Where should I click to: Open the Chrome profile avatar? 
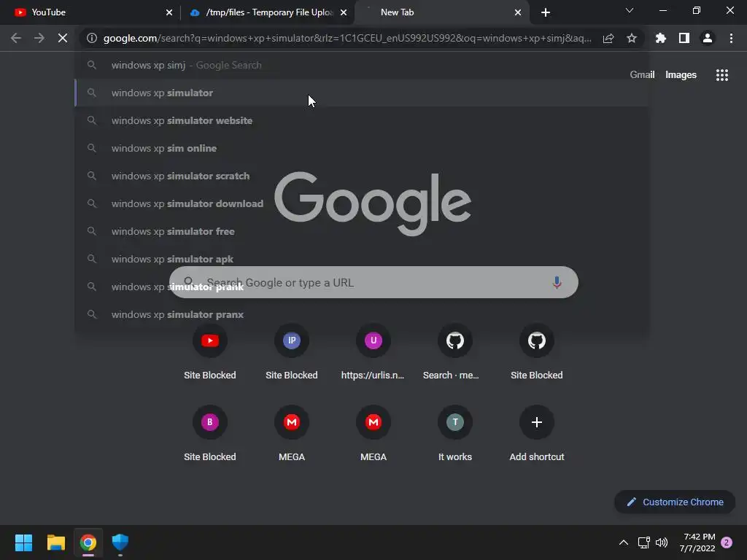point(708,38)
